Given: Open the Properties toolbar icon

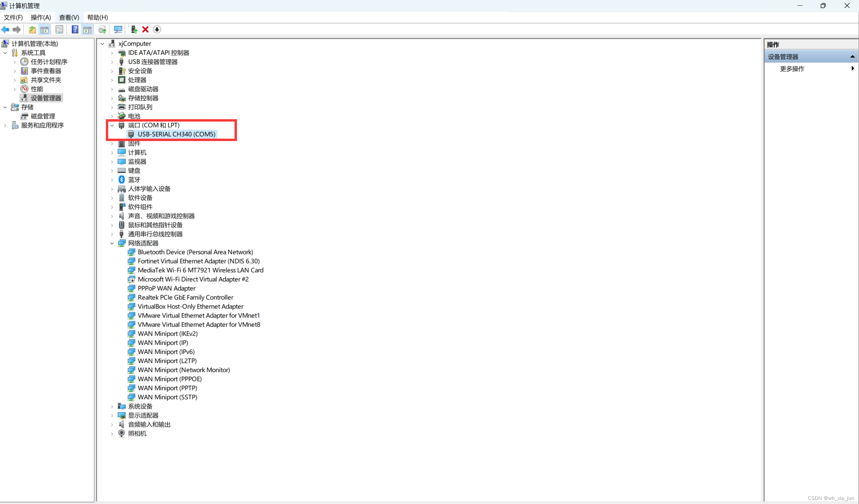Looking at the screenshot, I should [x=59, y=30].
